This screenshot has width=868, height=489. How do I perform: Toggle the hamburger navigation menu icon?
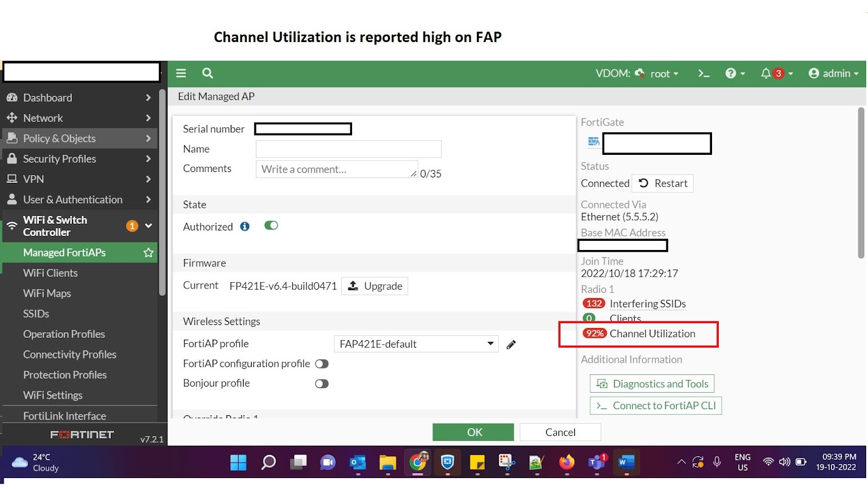181,73
